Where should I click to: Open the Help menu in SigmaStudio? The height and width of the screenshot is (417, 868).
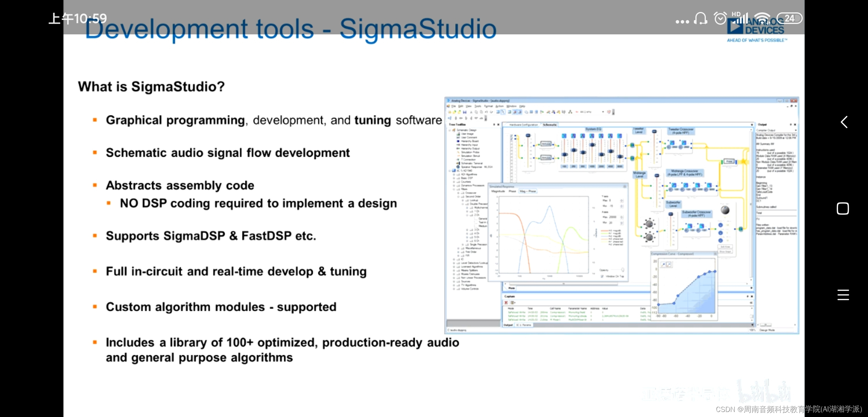pos(522,106)
